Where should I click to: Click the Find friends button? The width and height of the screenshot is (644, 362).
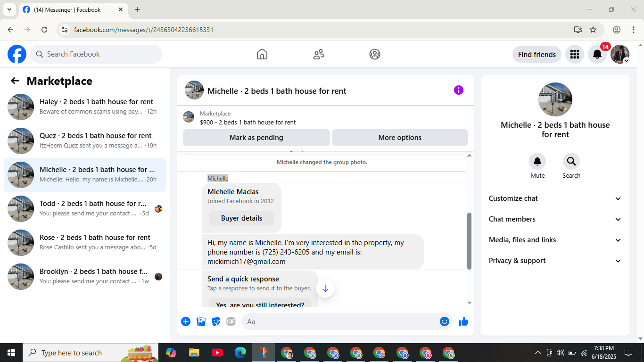(x=537, y=54)
